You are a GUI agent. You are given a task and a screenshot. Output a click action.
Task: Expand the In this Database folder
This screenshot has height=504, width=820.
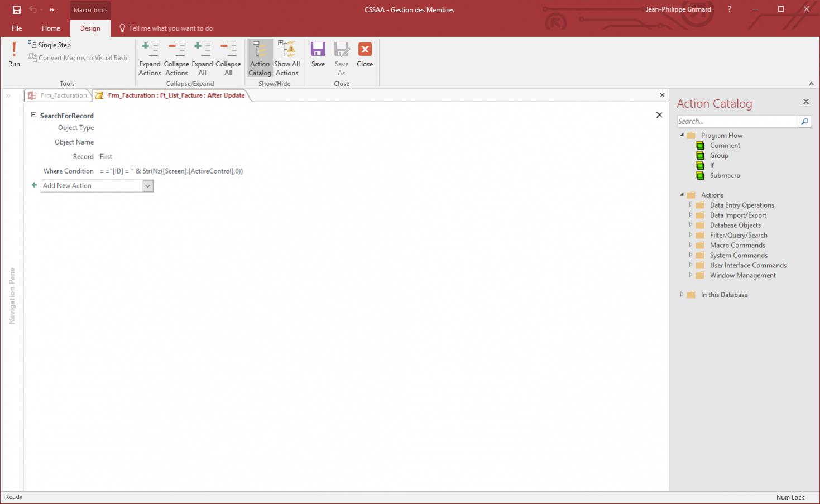(682, 295)
